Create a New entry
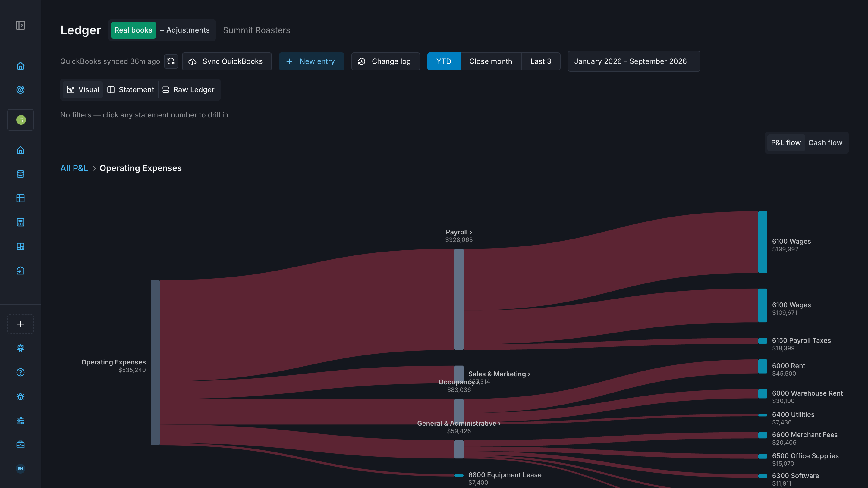This screenshot has height=488, width=868. [x=311, y=61]
